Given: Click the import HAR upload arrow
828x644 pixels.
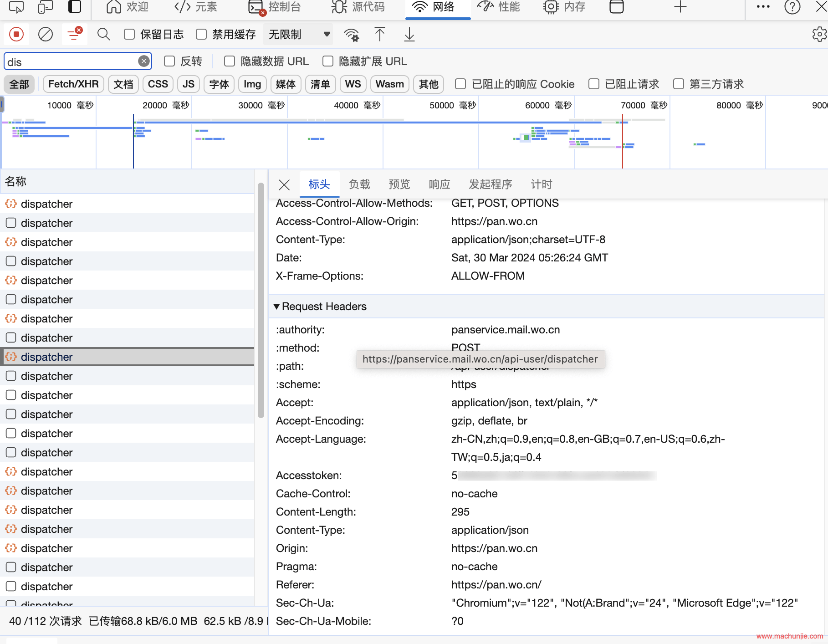Looking at the screenshot, I should point(379,35).
